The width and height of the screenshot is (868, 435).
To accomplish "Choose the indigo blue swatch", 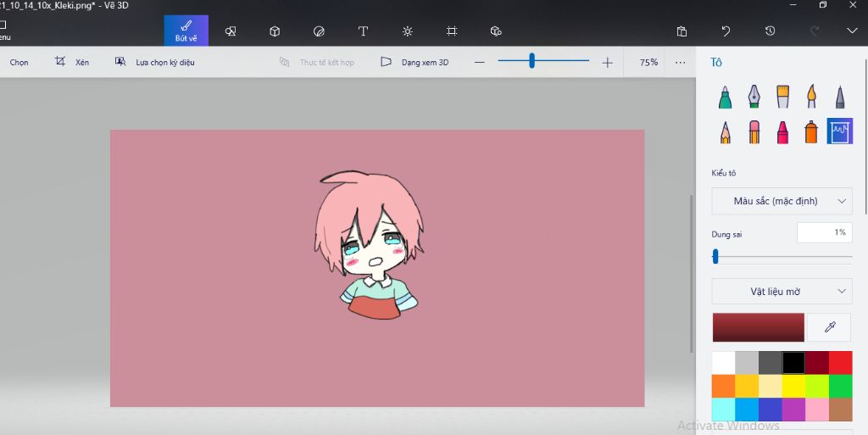I will pyautogui.click(x=770, y=410).
